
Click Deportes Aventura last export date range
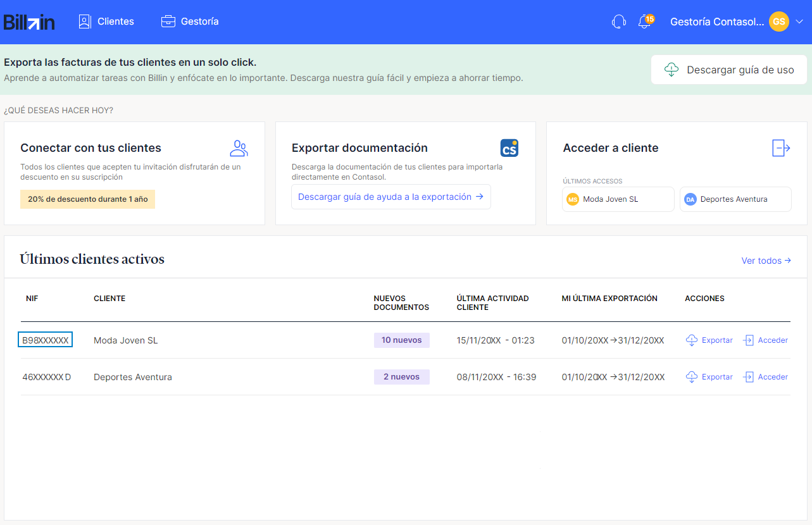click(x=613, y=377)
